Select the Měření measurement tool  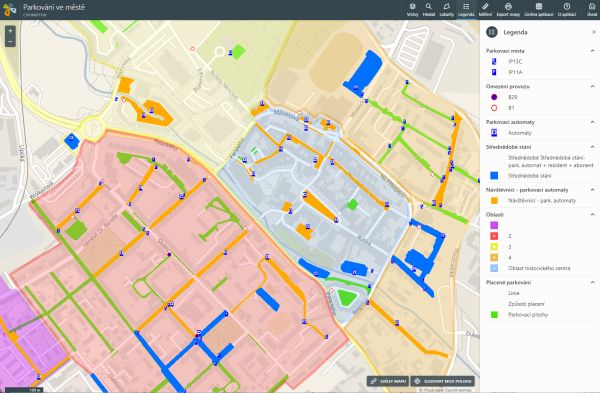pos(485,10)
